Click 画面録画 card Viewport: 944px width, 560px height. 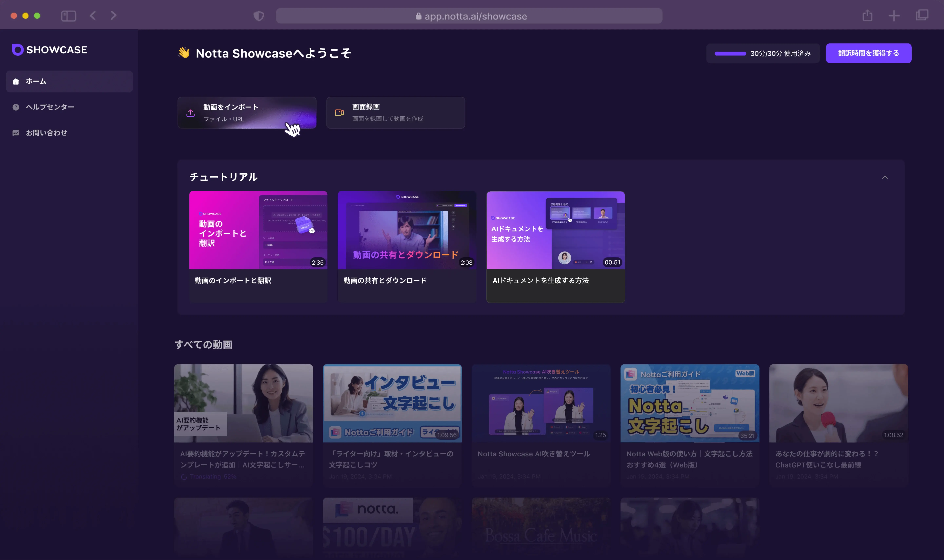pos(396,113)
